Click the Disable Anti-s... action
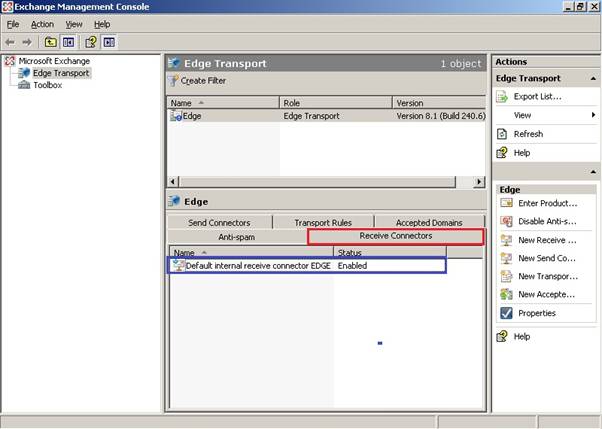Screen dimensions: 602x429 (x=547, y=221)
